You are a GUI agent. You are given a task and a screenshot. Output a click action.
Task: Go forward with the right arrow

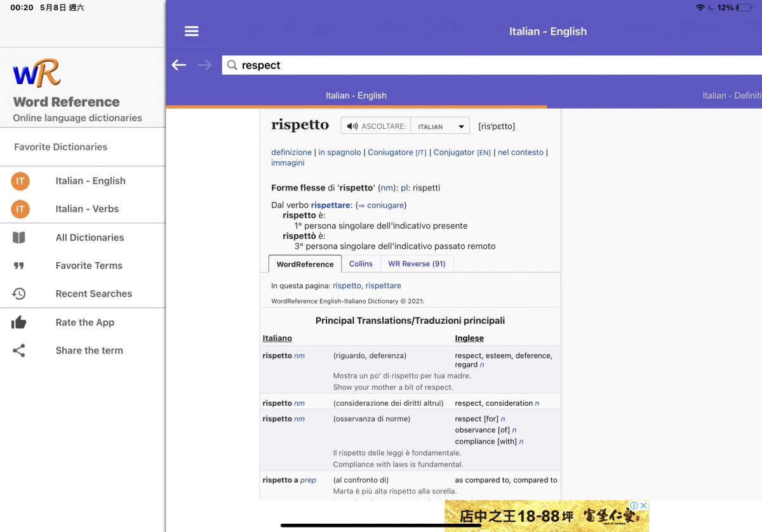coord(204,65)
